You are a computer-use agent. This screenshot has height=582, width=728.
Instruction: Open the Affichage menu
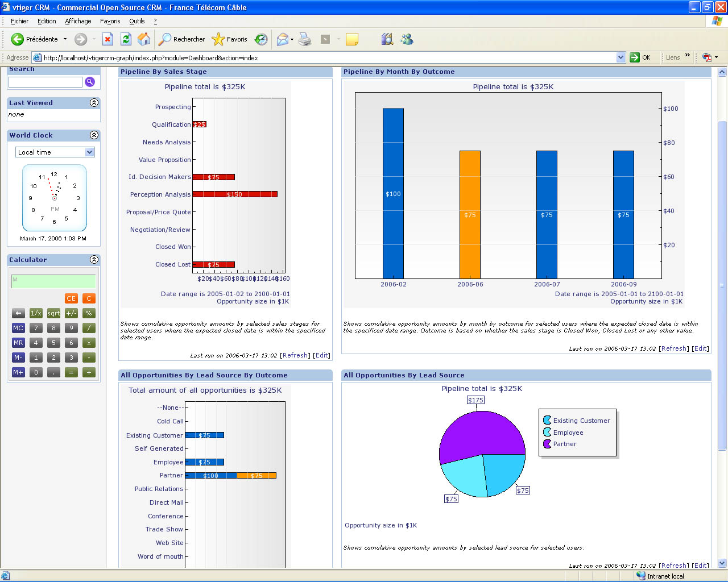point(78,21)
